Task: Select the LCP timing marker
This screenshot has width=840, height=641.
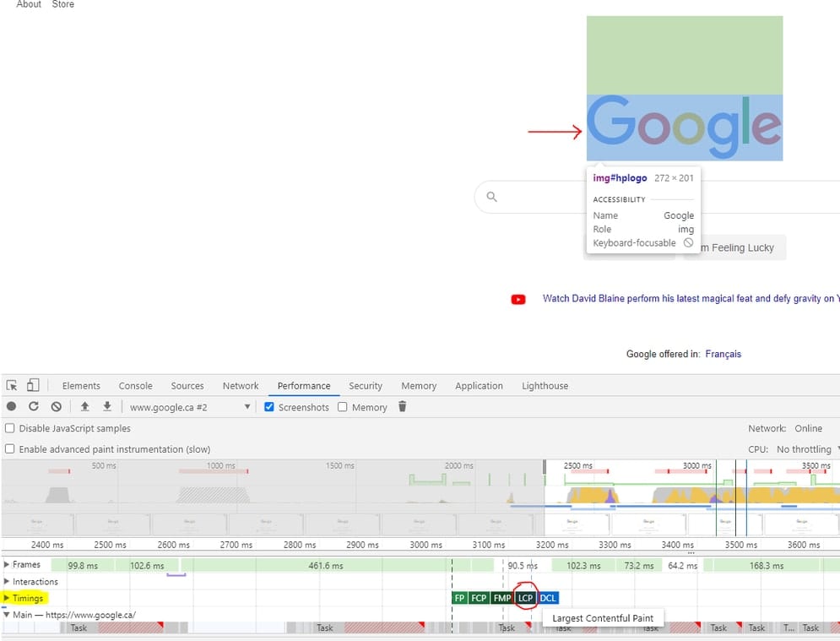Action: pos(526,598)
